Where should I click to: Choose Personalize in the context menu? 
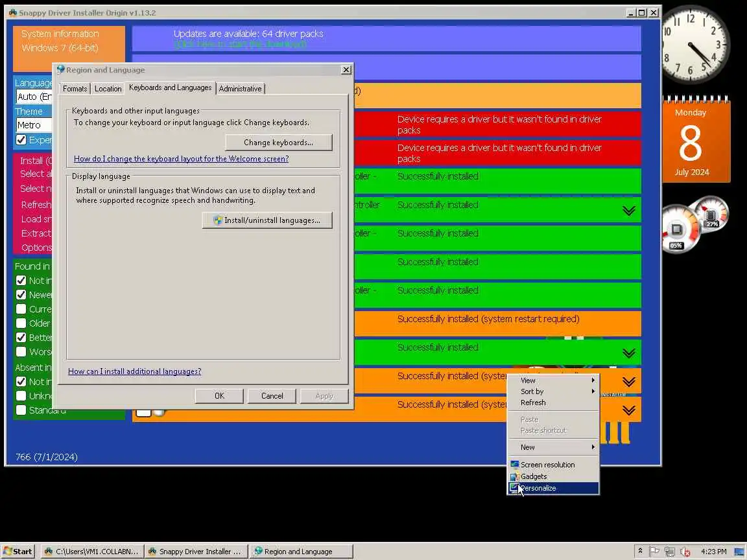click(552, 488)
